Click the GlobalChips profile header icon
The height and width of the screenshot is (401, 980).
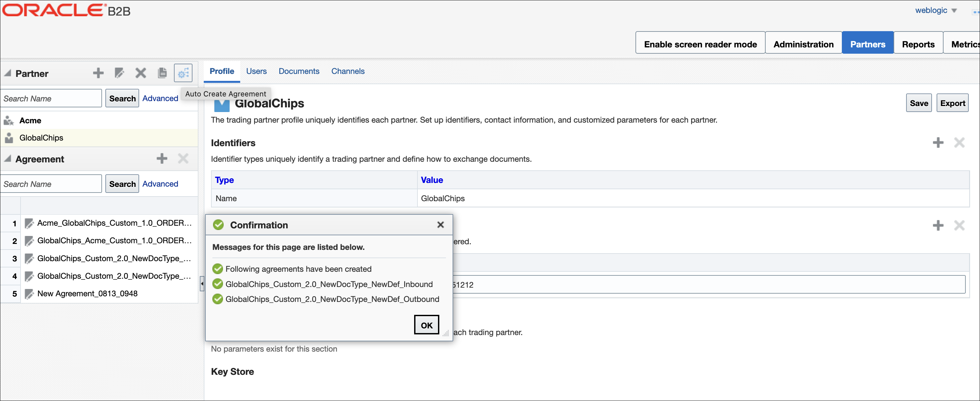click(222, 106)
